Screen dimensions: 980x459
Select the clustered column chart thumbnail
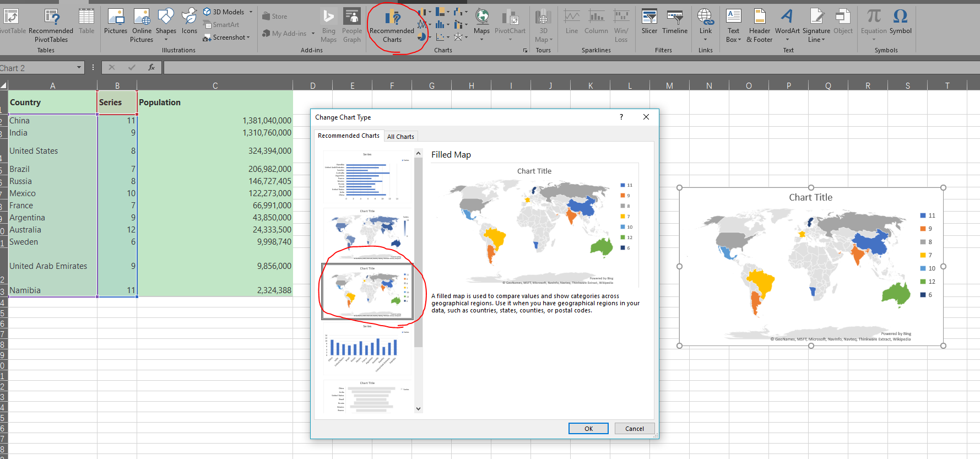(367, 349)
